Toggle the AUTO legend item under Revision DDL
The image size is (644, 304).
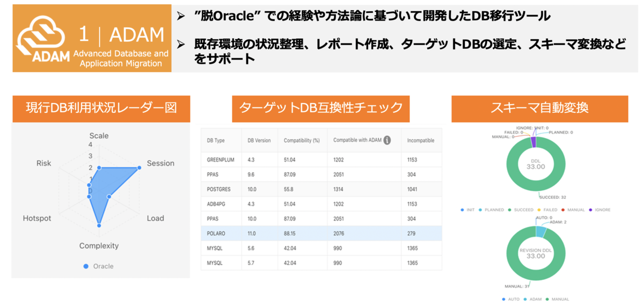pos(510,299)
